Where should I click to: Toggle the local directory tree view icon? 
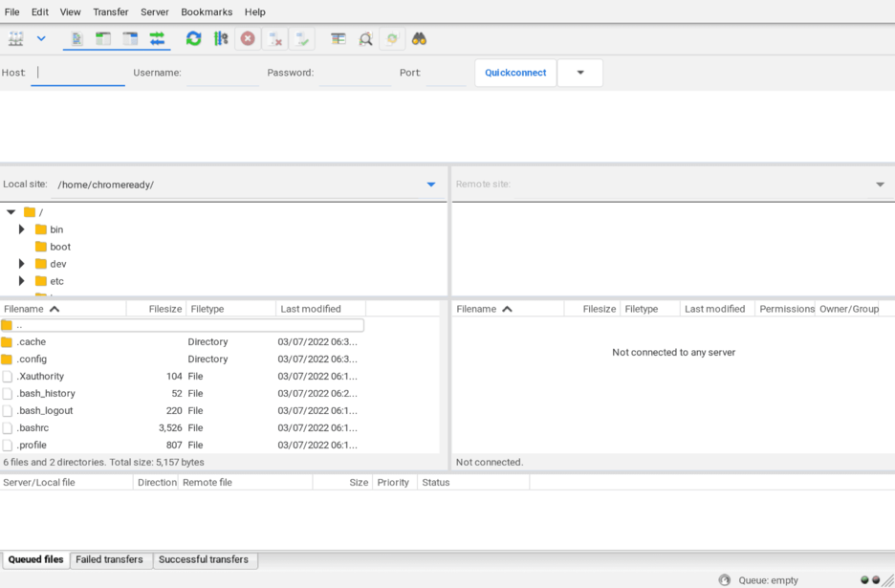103,39
